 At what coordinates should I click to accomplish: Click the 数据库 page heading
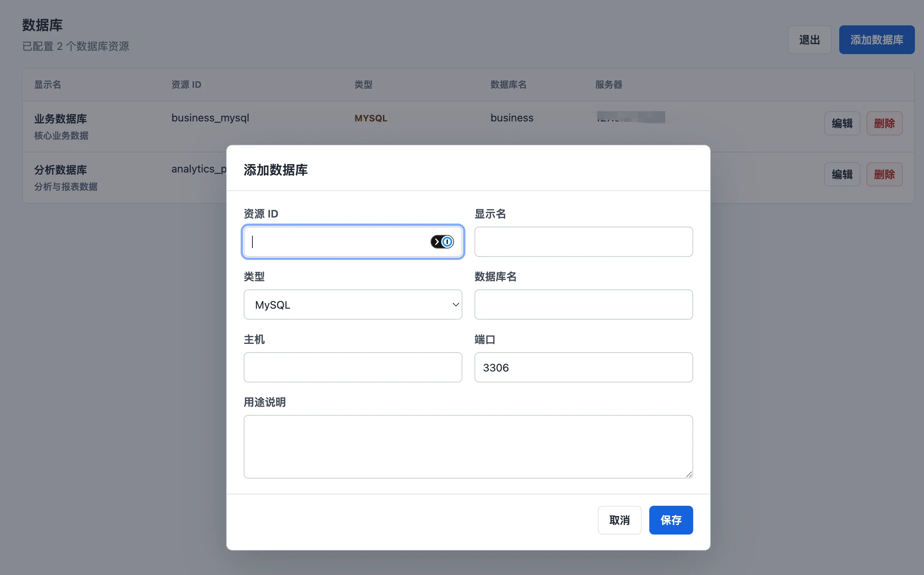click(42, 25)
